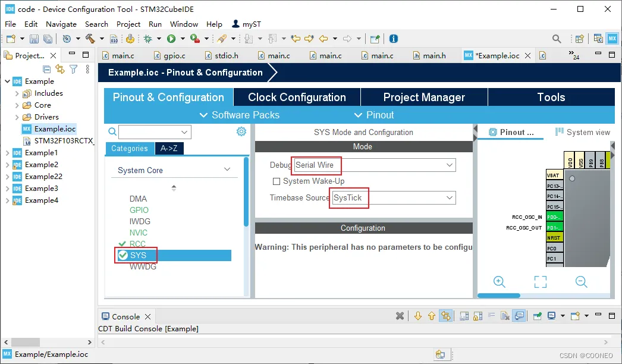
Task: Close the Console view tab
Action: pos(147,316)
